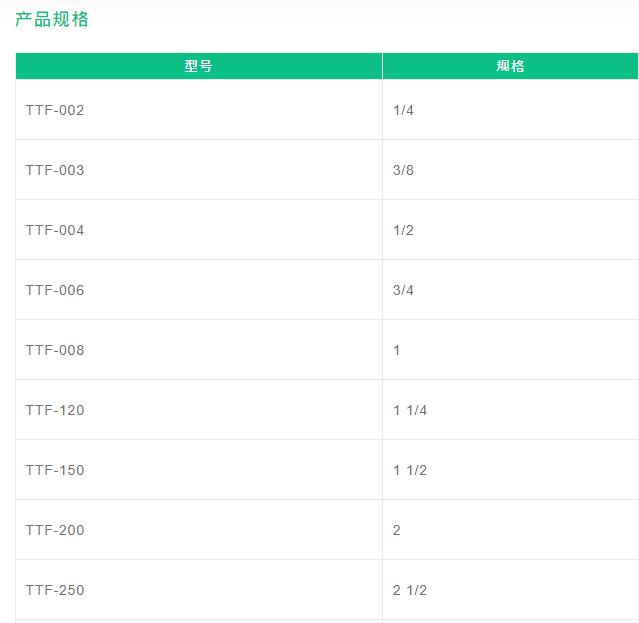Viewport: 639px width, 623px height.
Task: Select the 3/4 specification value
Action: point(403,290)
